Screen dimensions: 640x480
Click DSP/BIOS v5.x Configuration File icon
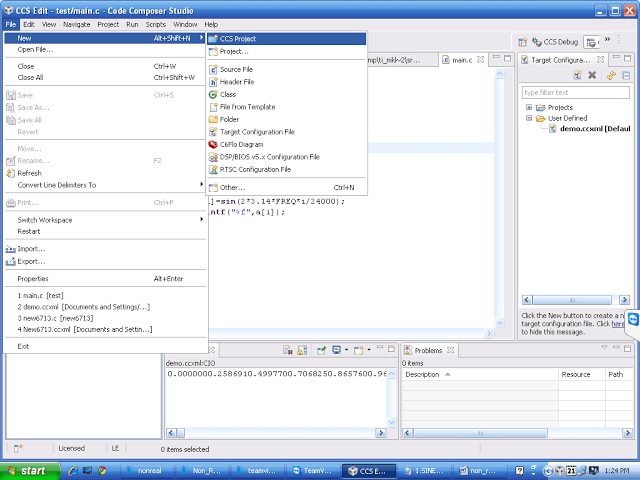pyautogui.click(x=213, y=157)
